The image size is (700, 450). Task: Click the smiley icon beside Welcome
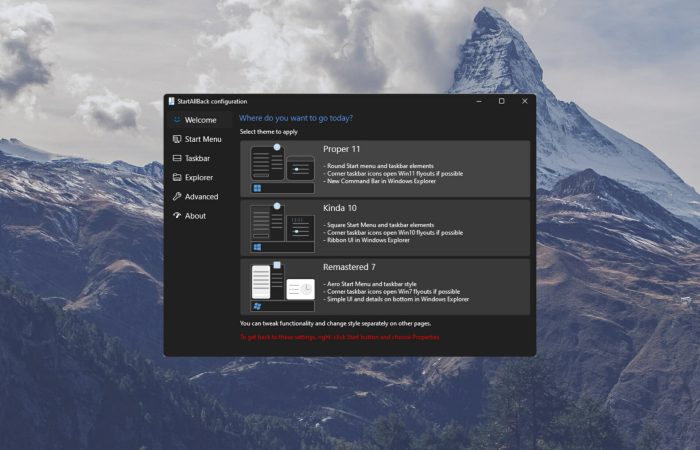(x=177, y=120)
